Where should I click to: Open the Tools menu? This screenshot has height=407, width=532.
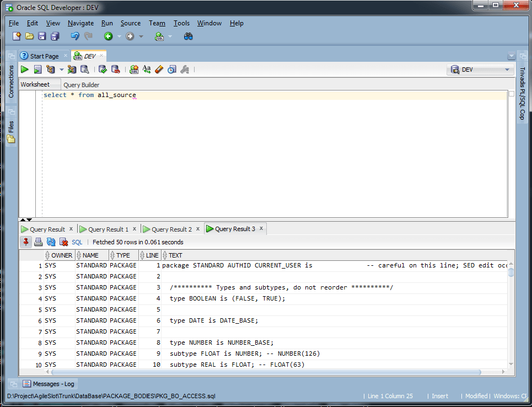181,23
